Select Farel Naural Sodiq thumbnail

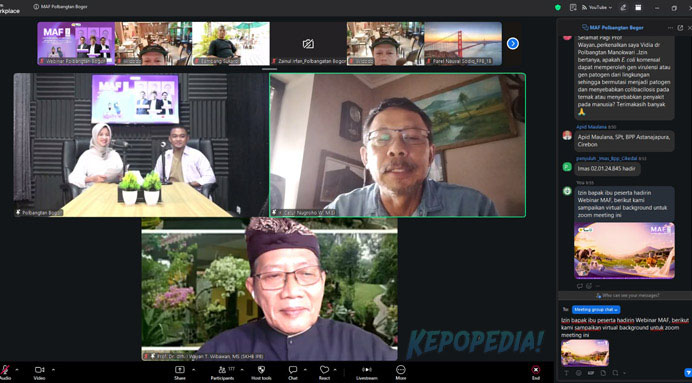(463, 43)
